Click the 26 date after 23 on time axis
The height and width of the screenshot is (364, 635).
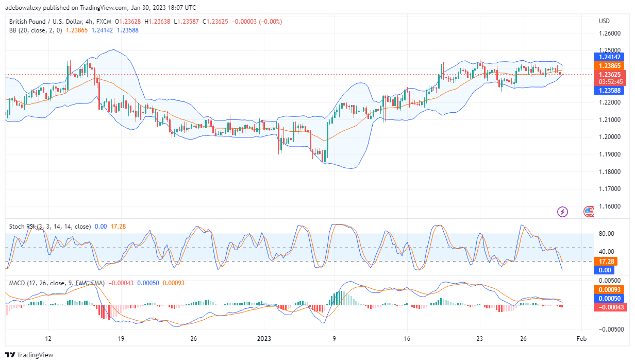click(x=523, y=339)
